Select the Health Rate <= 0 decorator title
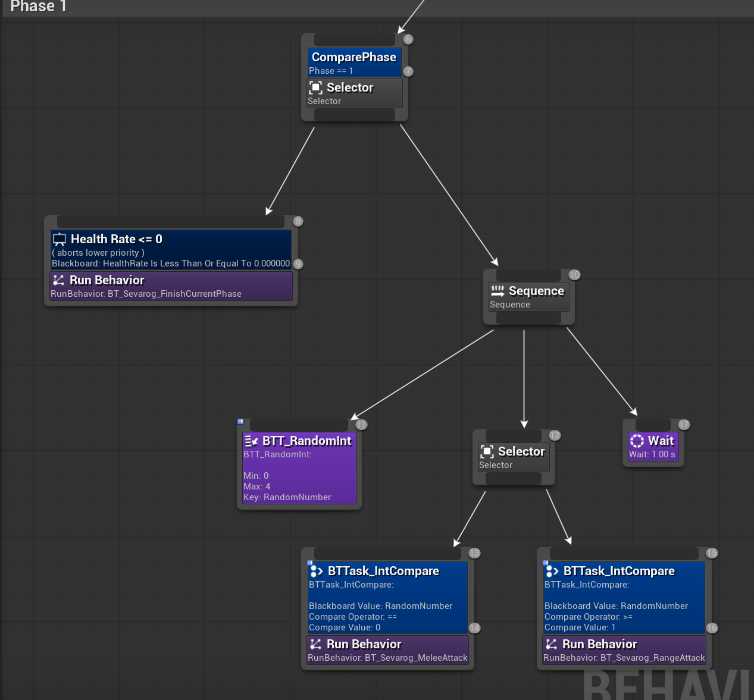This screenshot has height=700, width=754. click(117, 239)
